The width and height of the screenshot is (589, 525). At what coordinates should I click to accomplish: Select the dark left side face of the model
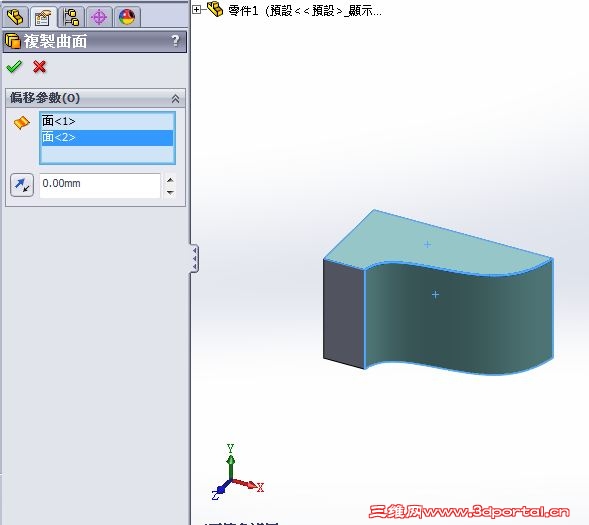pyautogui.click(x=344, y=314)
